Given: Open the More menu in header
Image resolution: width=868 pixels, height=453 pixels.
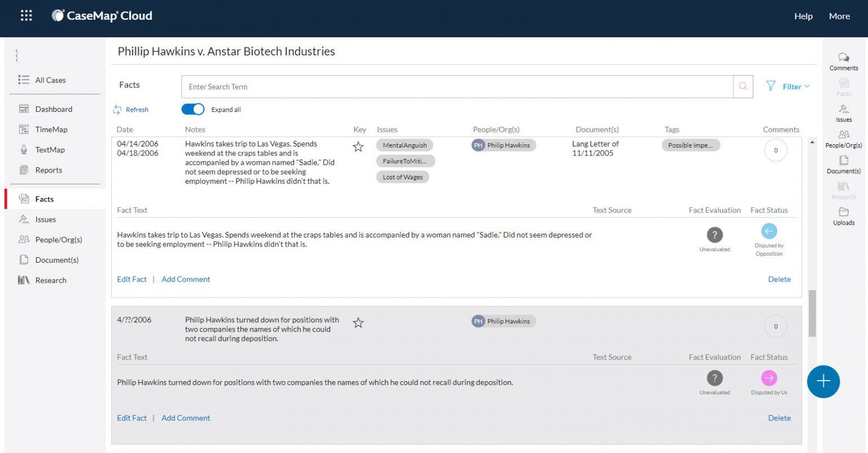Looking at the screenshot, I should (x=839, y=16).
